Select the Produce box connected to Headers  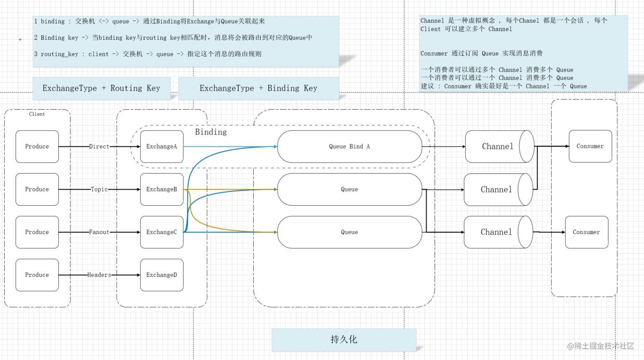point(37,275)
